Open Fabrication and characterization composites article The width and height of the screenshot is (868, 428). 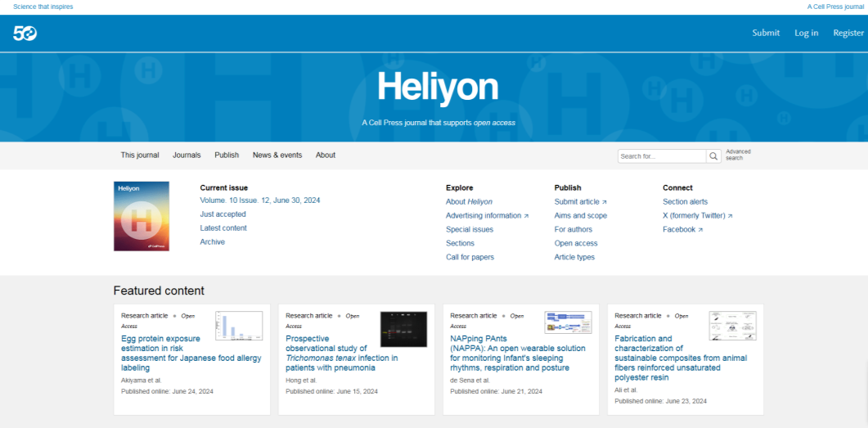coord(681,358)
